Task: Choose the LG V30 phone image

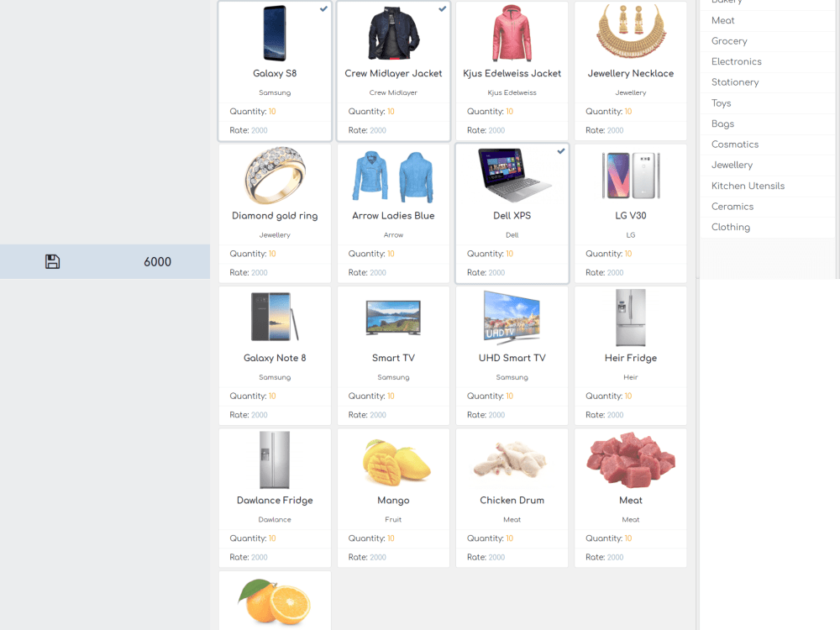Action: [x=631, y=176]
